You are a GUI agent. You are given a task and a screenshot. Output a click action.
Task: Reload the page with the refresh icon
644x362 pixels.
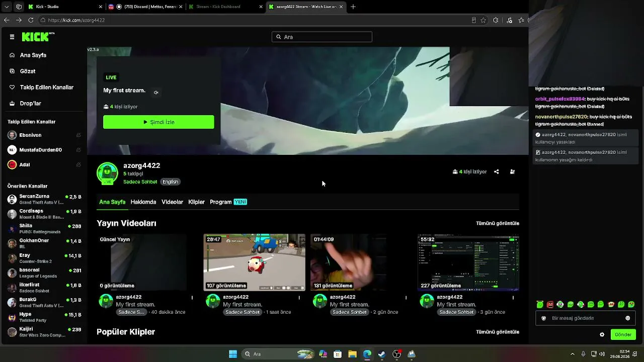31,20
